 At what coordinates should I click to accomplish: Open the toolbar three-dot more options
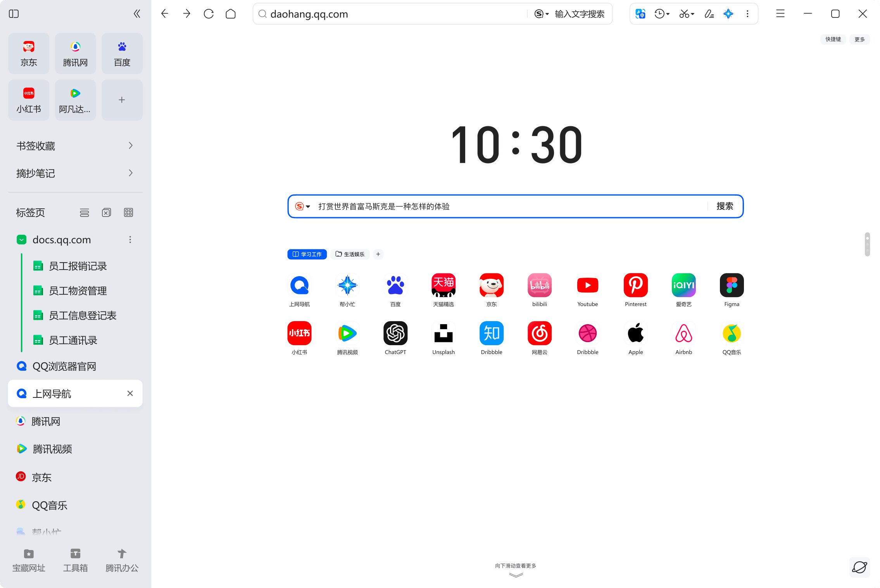(747, 14)
